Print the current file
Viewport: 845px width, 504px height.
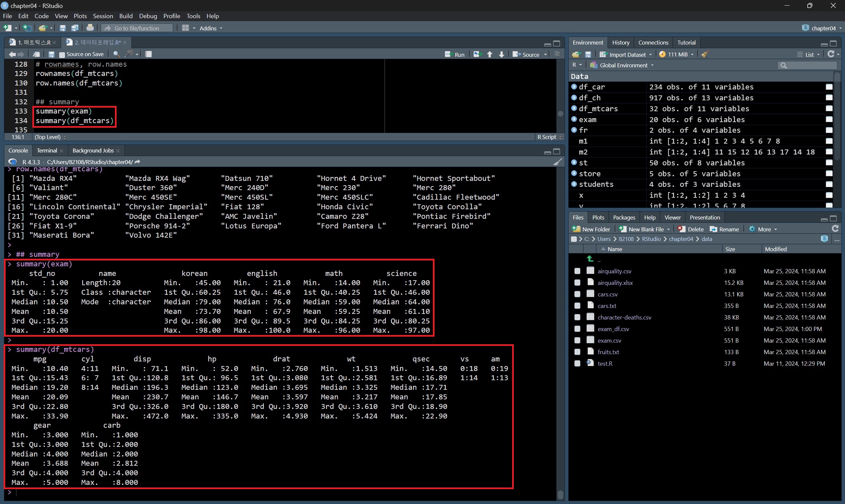point(90,28)
